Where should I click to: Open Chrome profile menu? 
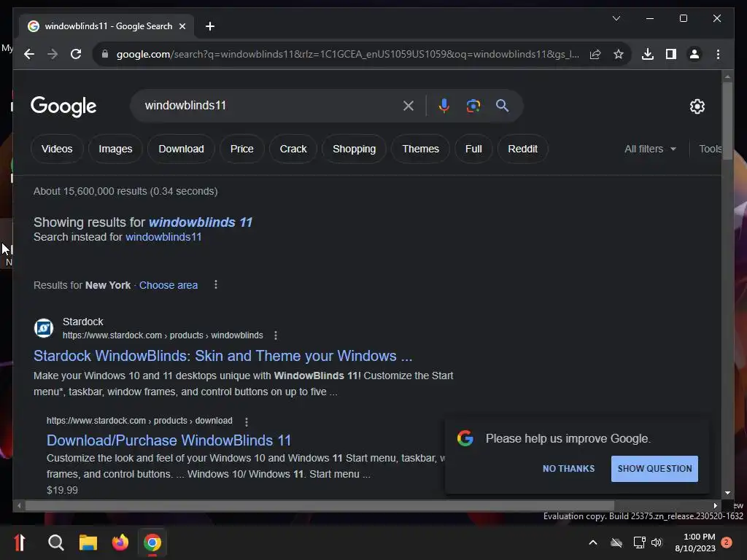coord(694,54)
